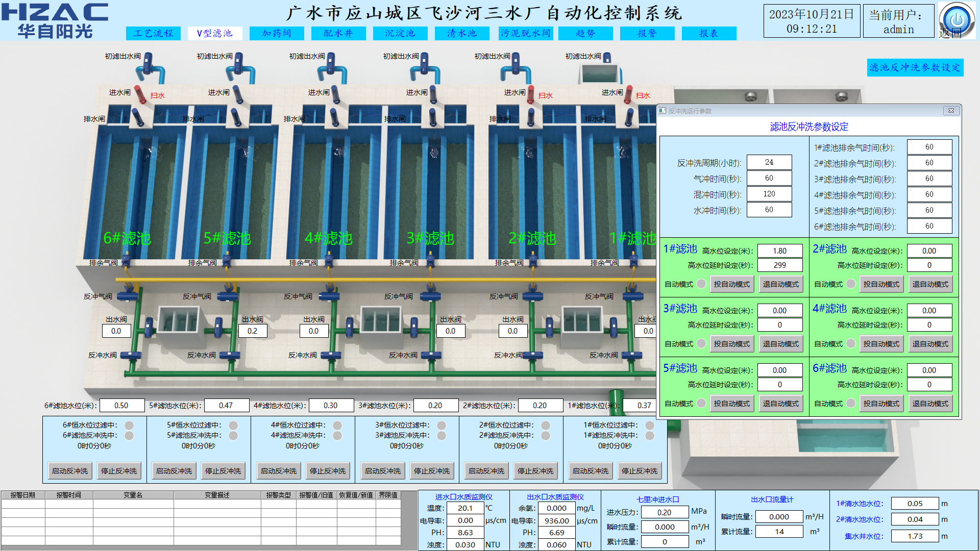Stop backwash for 1# filter
Screen dimensions: 980x551
[640, 471]
